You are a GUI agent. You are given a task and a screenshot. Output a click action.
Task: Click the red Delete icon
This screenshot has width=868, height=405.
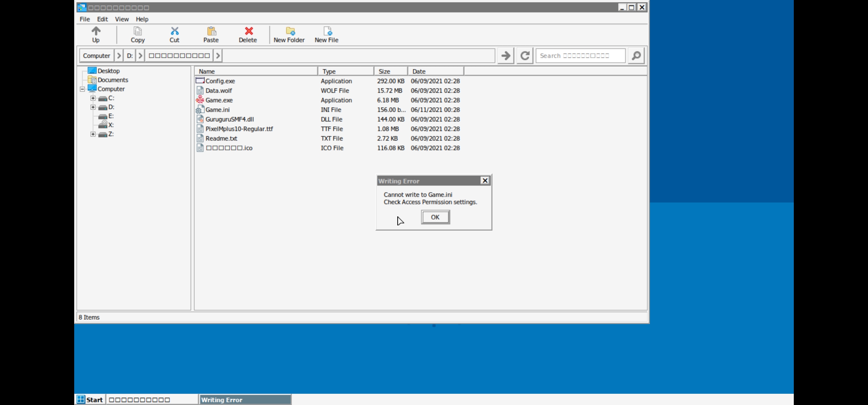(248, 31)
